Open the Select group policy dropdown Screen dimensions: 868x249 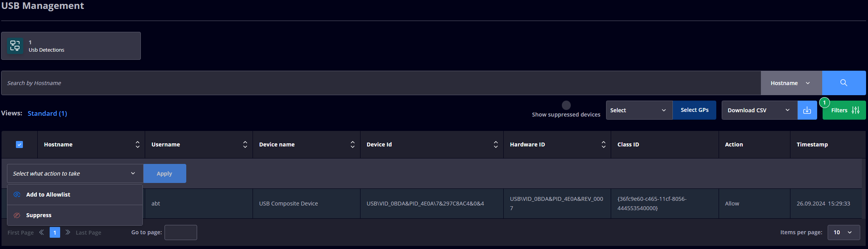[639, 110]
